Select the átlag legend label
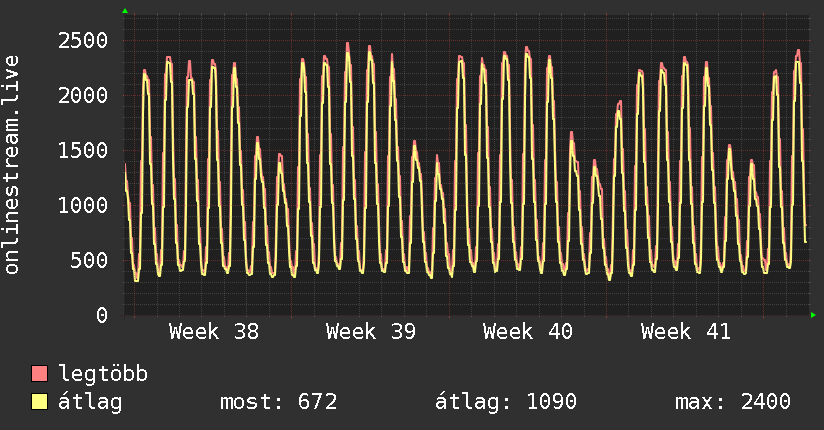 [90, 402]
